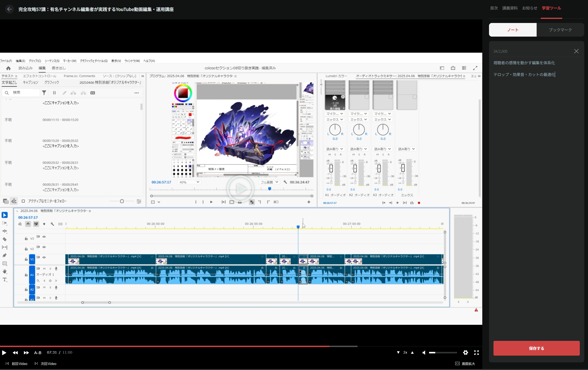Open the '講義資料' tab

point(510,8)
